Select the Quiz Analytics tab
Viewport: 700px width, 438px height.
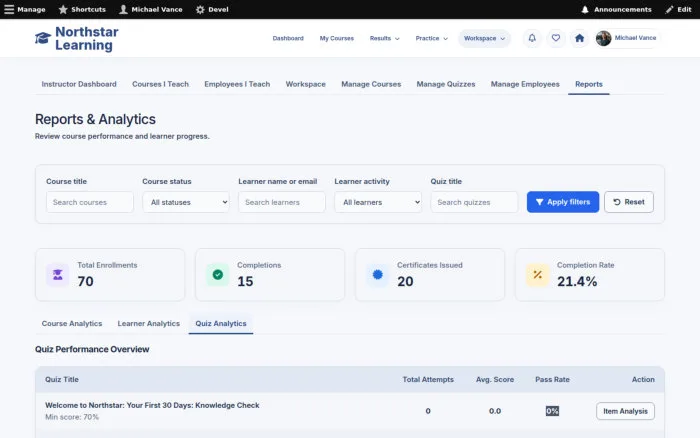(x=221, y=324)
